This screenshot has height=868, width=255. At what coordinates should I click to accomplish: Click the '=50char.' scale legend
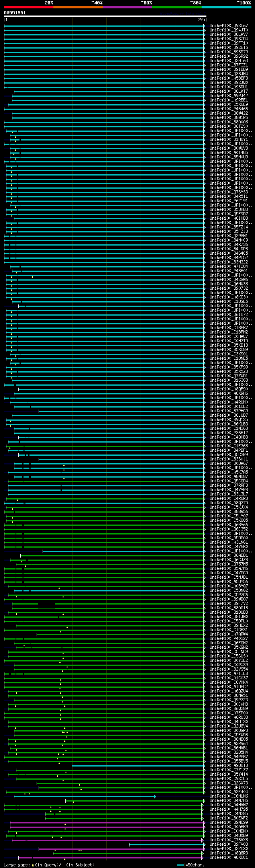coord(190,865)
